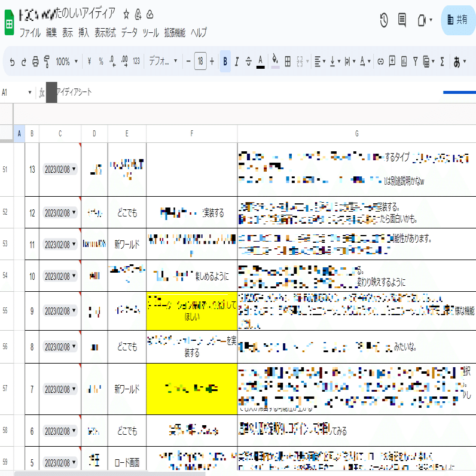Insert a comment
The image size is (476, 476).
(x=392, y=62)
